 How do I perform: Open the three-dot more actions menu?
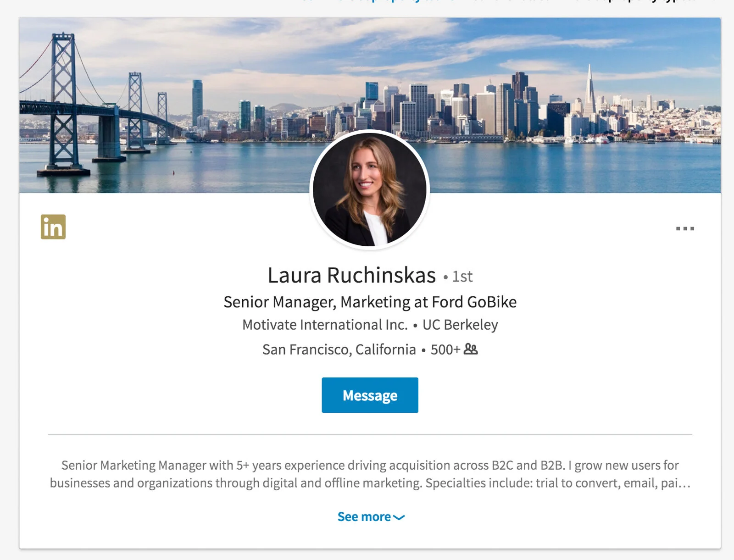point(685,228)
